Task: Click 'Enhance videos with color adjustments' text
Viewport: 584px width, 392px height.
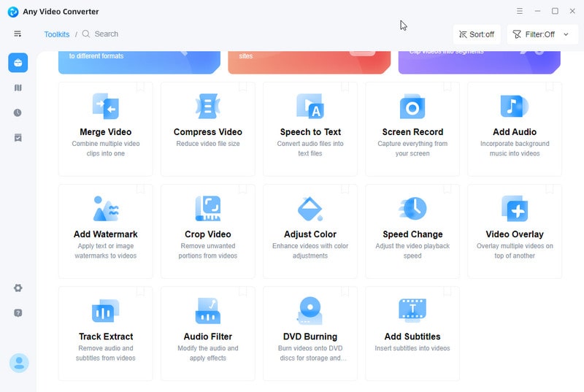Action: (x=310, y=250)
